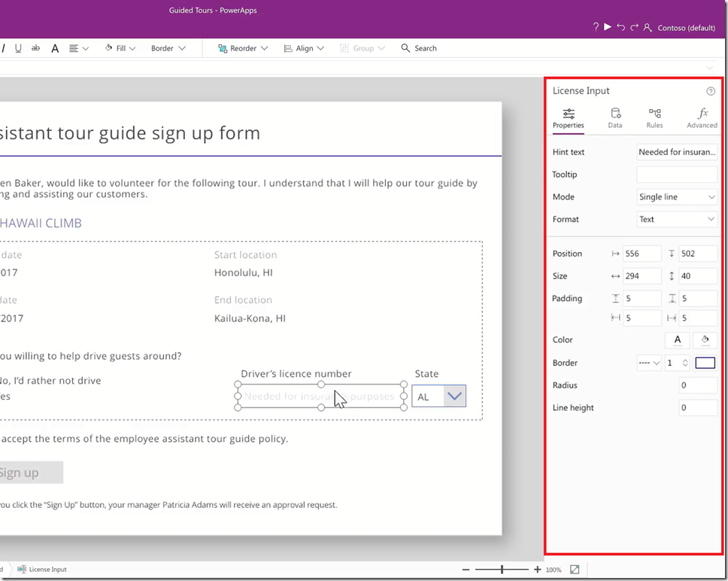Image resolution: width=728 pixels, height=581 pixels.
Task: Click the License Input panel help icon
Action: pyautogui.click(x=710, y=91)
